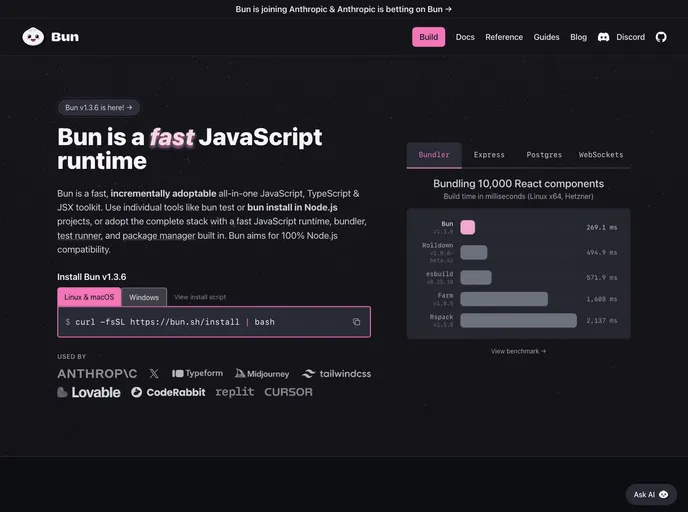Open the Docs navigation link
Screen dimensions: 688x512
click(x=465, y=37)
